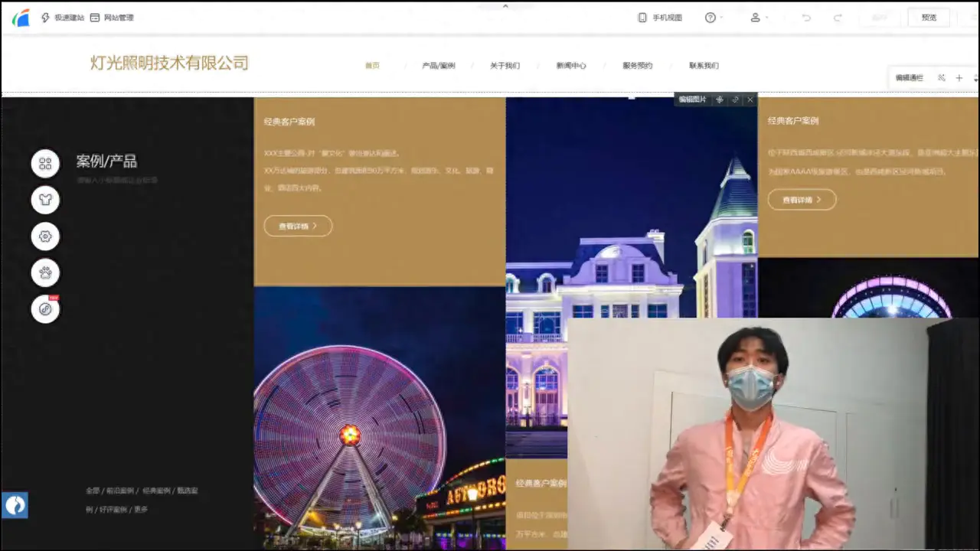The image size is (980, 551).
Task: Open 极速建站 quick build option
Action: point(63,18)
